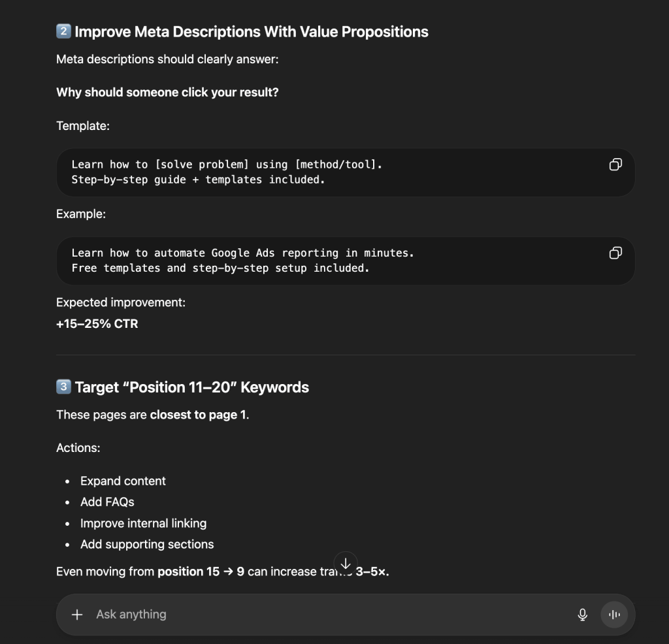The width and height of the screenshot is (669, 644).
Task: Copy the Google Ads example snippet
Action: click(x=615, y=253)
